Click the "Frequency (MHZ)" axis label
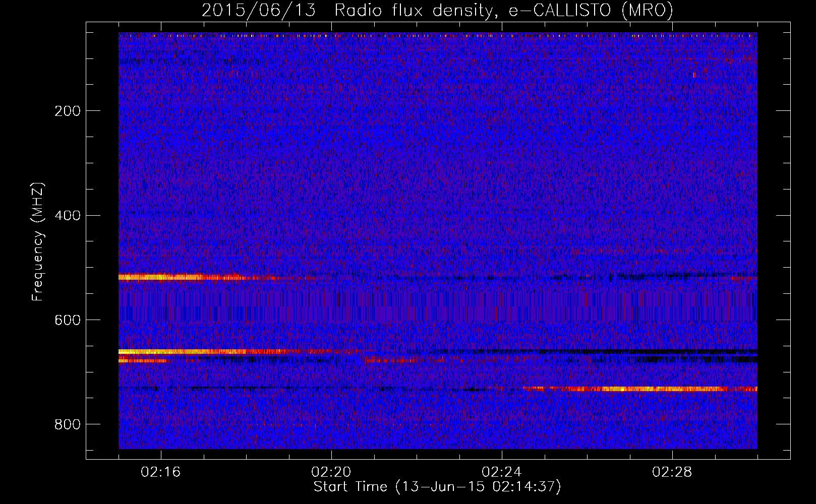 pos(38,242)
